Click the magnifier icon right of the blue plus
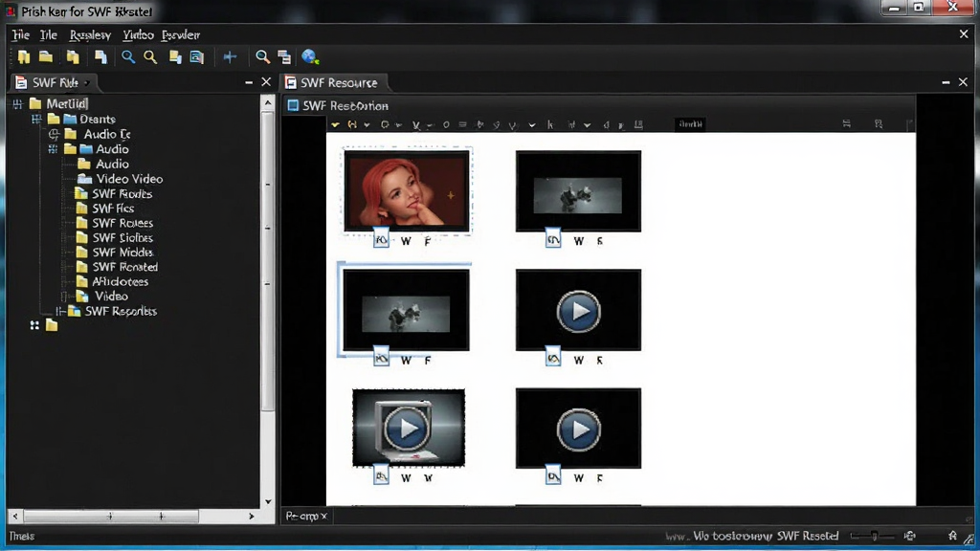The image size is (980, 551). click(262, 56)
